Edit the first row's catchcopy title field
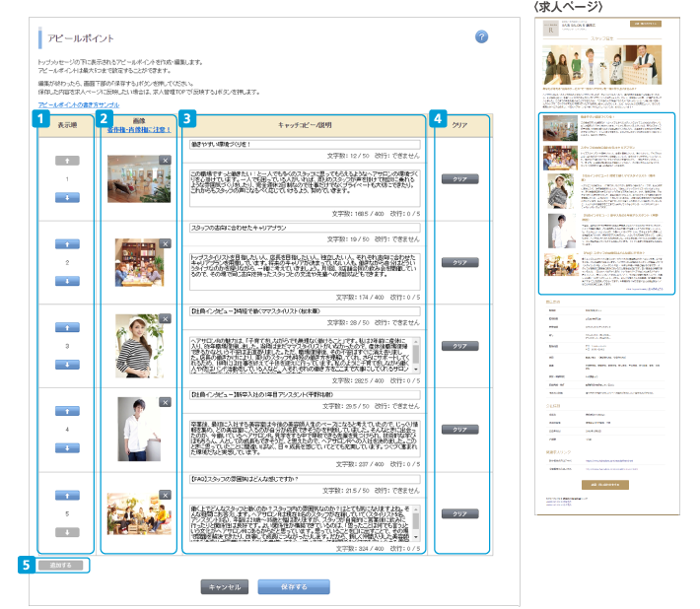Viewport: 700px width, 609px height. pos(304,143)
